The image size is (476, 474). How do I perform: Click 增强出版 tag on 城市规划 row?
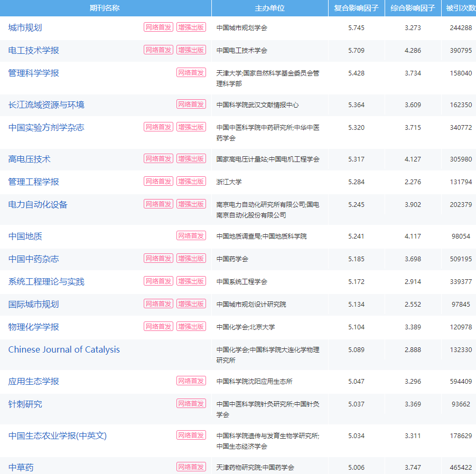pos(191,27)
